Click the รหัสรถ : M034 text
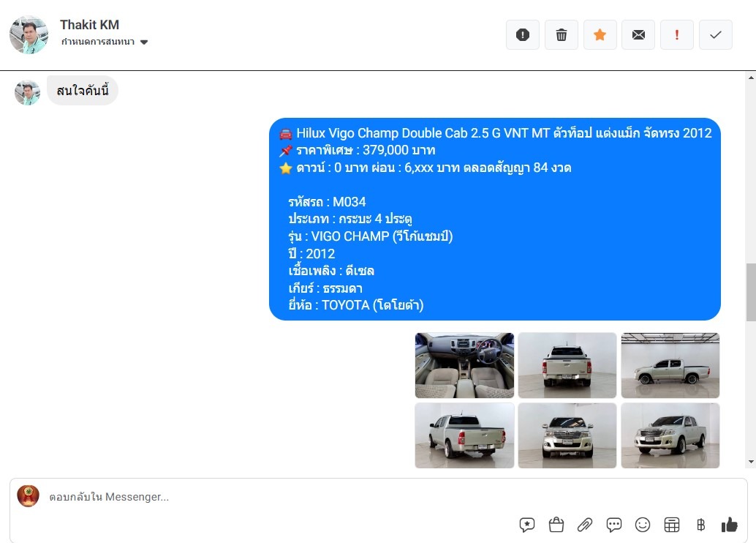 coord(327,202)
